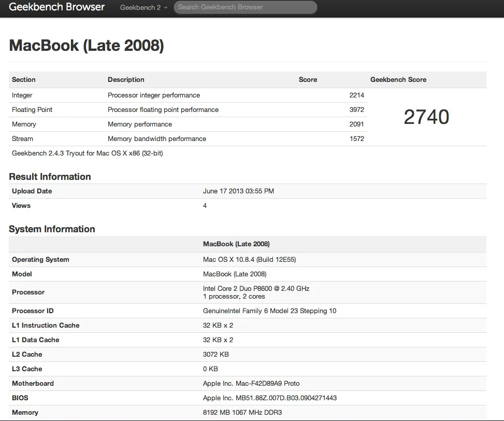Select the Integer score value 2214
504x421 pixels.
pyautogui.click(x=357, y=95)
